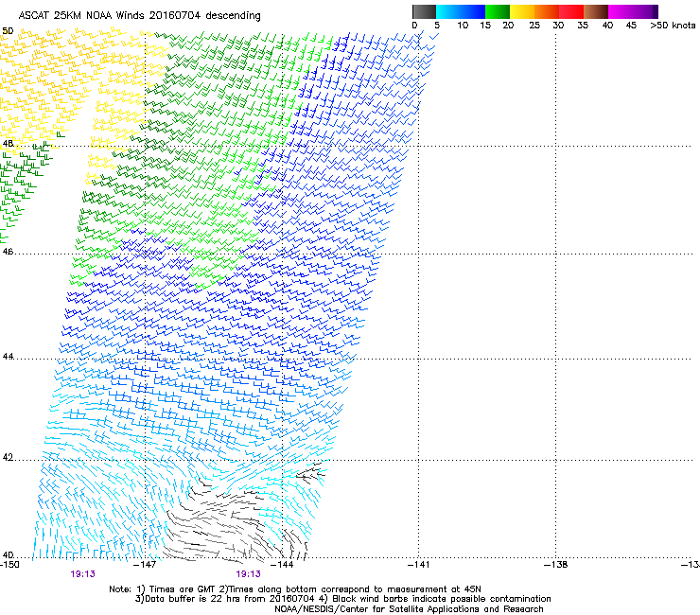Click the latitude label '42'
Viewport: 700px width, 615px height.
pos(8,457)
